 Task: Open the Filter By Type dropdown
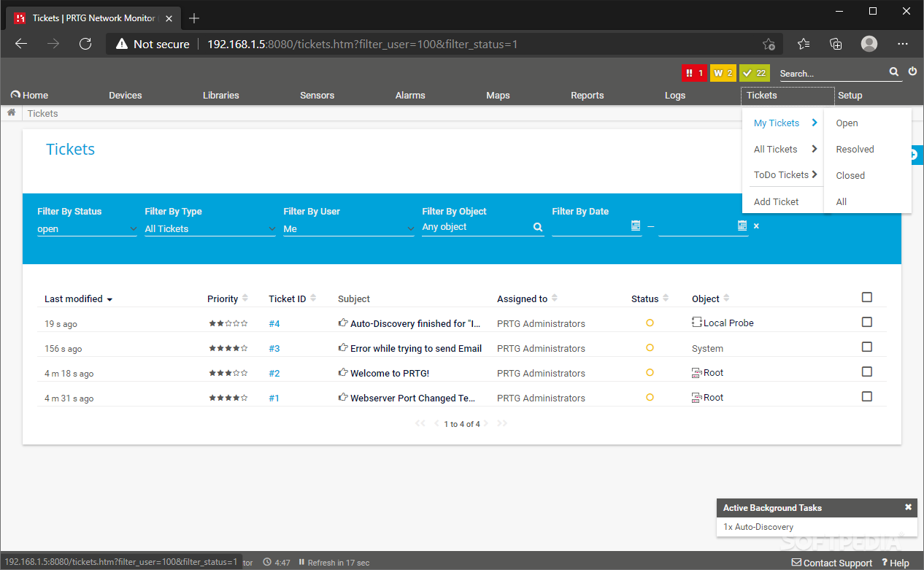(210, 228)
